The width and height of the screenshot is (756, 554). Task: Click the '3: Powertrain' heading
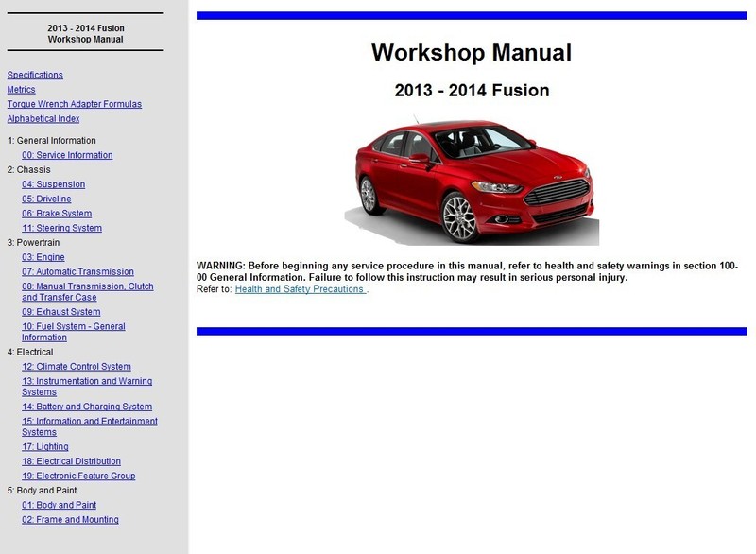click(33, 242)
